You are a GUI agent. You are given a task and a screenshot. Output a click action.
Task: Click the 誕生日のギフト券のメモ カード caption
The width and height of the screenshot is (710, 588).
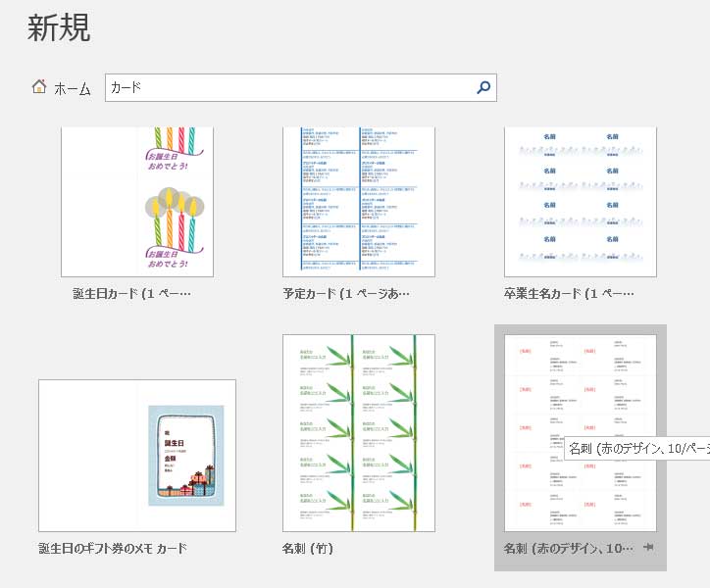point(113,548)
